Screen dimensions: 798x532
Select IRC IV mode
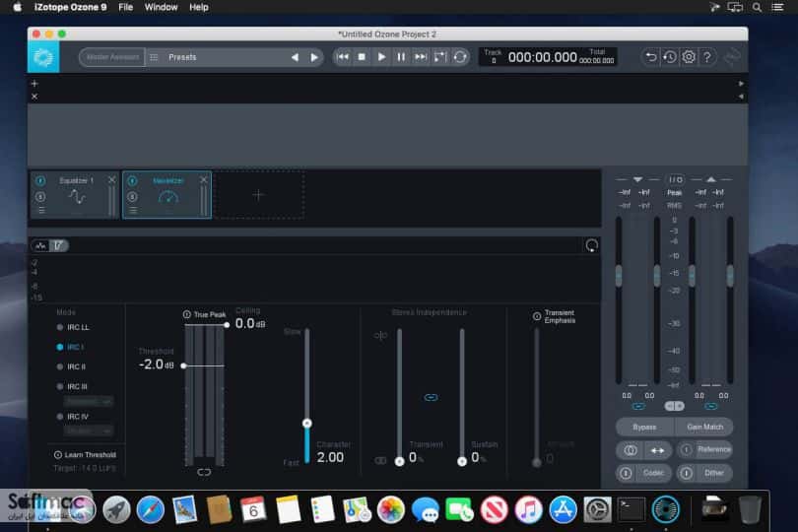click(x=73, y=417)
